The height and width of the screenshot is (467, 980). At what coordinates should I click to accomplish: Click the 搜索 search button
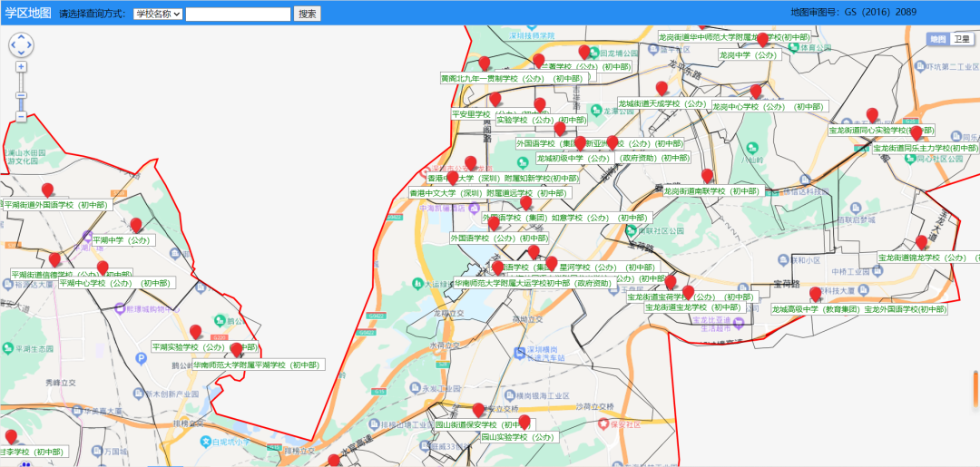coord(307,14)
